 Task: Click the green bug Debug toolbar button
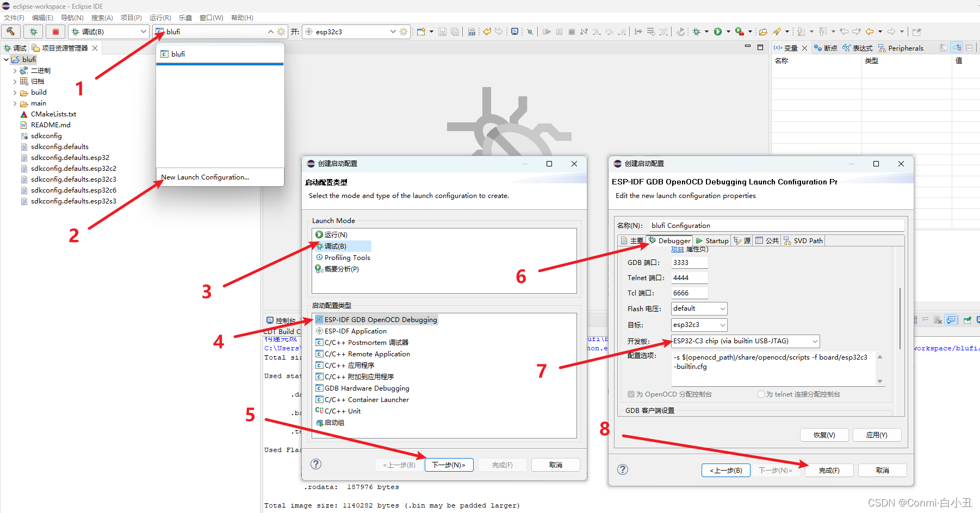click(x=697, y=32)
